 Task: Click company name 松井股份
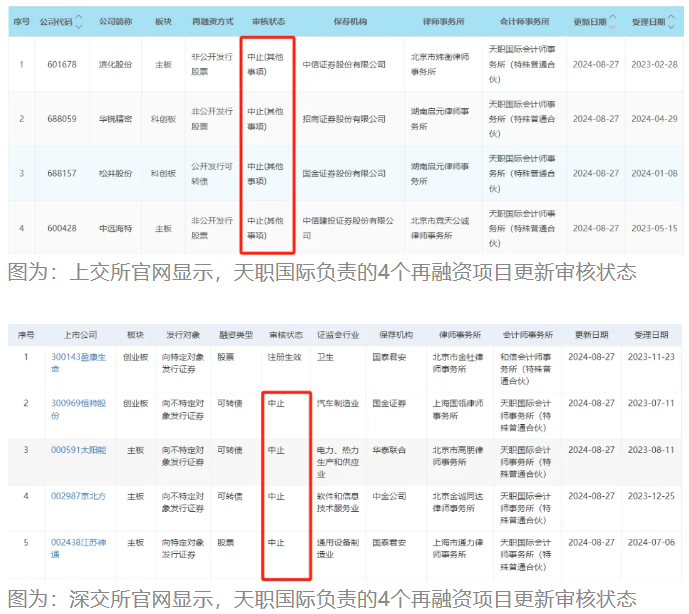click(115, 173)
